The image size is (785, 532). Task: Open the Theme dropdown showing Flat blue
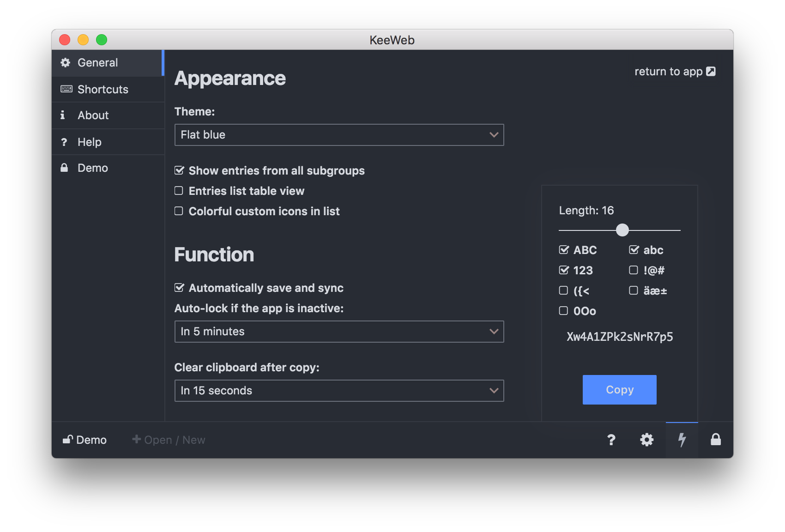[339, 135]
